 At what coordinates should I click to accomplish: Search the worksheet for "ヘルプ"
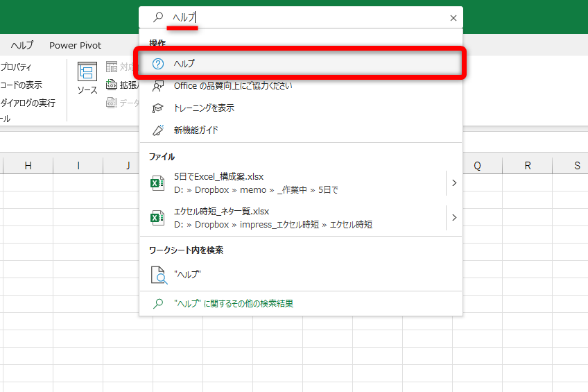click(301, 275)
